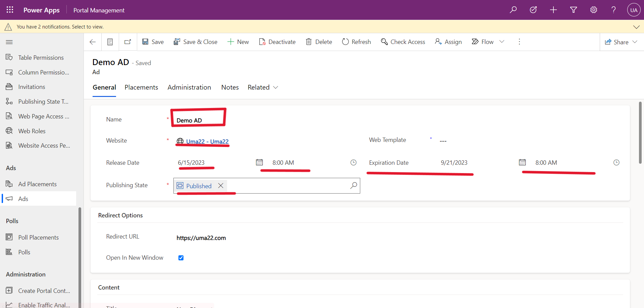This screenshot has width=644, height=308.
Task: Uncheck Open In New Window checkbox
Action: coord(181,258)
